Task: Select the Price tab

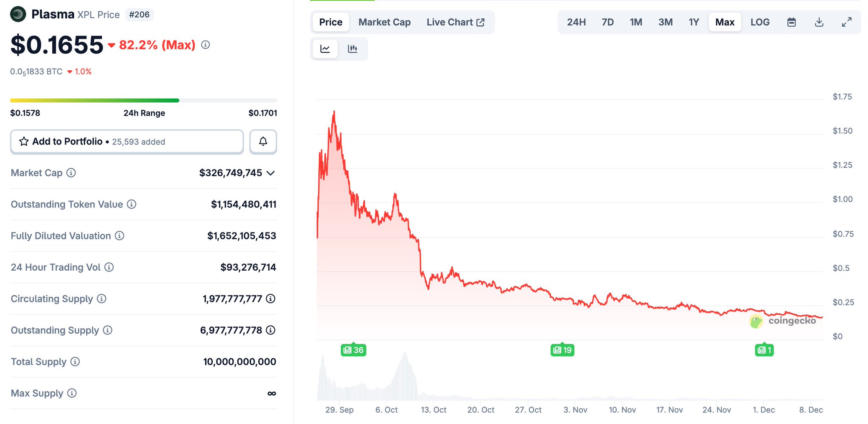Action: pyautogui.click(x=331, y=22)
